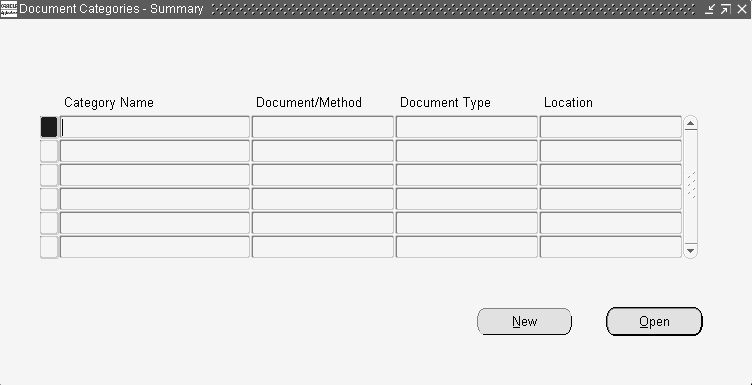
Task: Click the vertical scrollbar thumb grip
Action: coord(691,186)
